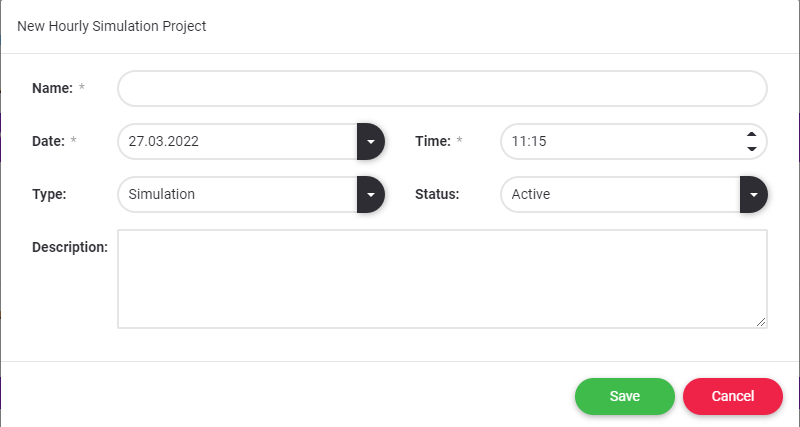Focus the Date field showing 27.03.2022
The height and width of the screenshot is (427, 800).
pyautogui.click(x=237, y=142)
